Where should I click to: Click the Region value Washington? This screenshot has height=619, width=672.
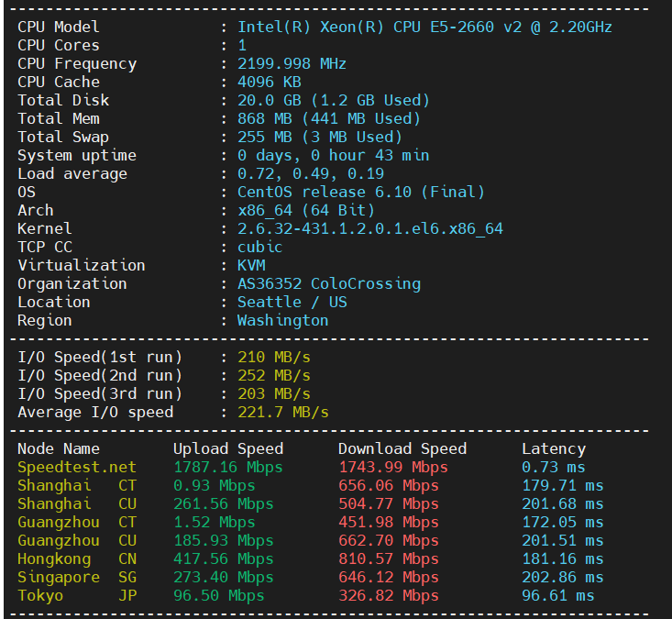tap(282, 320)
